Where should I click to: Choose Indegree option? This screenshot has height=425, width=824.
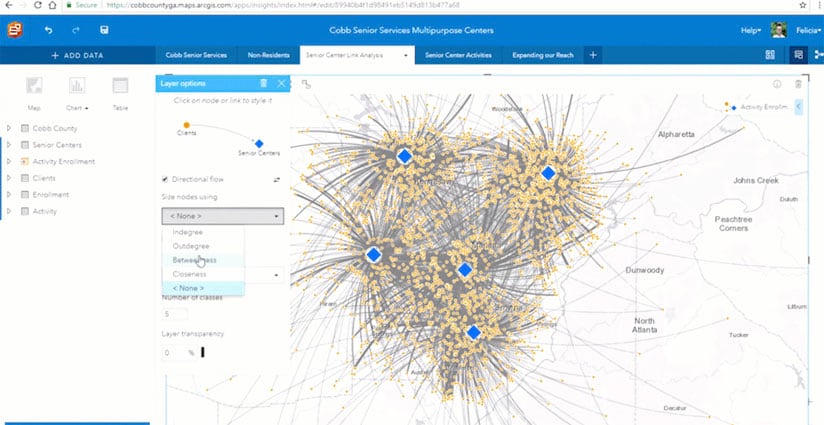(x=203, y=232)
